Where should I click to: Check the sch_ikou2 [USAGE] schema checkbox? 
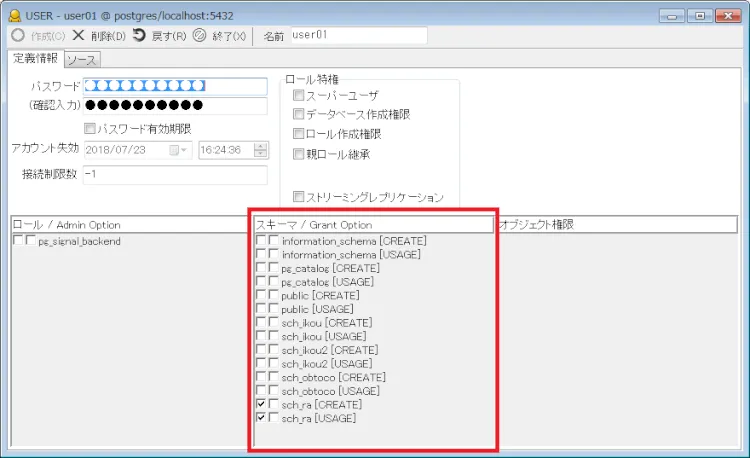click(x=261, y=363)
